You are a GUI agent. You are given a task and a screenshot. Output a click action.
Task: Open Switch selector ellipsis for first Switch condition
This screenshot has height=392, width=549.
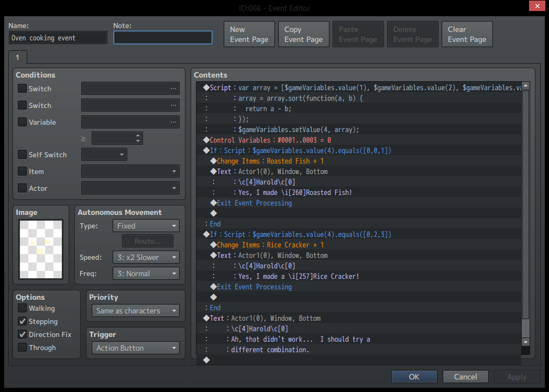[173, 89]
